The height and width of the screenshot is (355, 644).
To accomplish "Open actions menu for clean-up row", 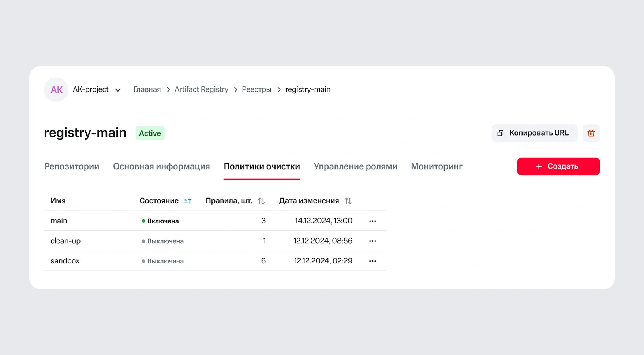I will [372, 241].
